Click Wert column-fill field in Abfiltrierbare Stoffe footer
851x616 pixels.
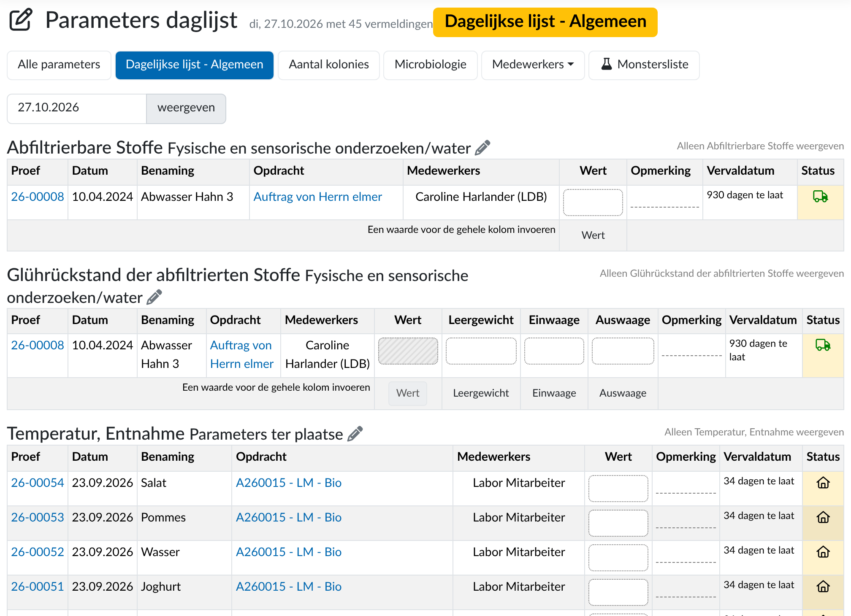point(593,235)
